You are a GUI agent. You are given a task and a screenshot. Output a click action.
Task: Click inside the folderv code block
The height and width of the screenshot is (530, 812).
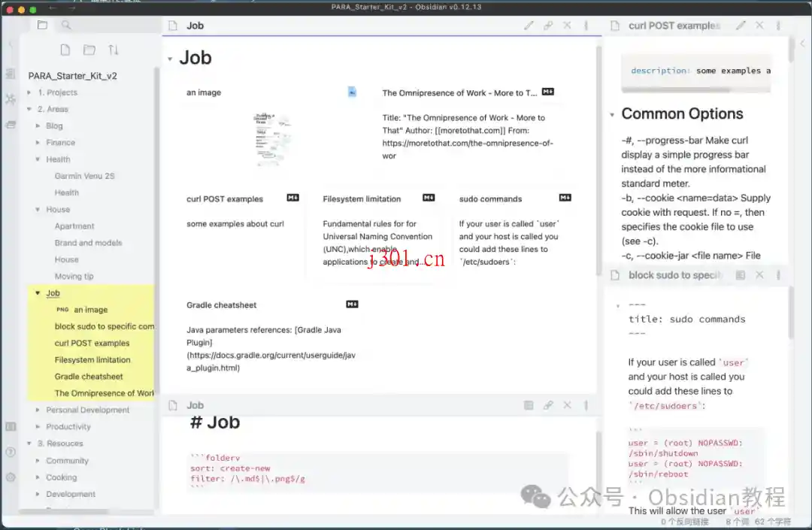(377, 473)
